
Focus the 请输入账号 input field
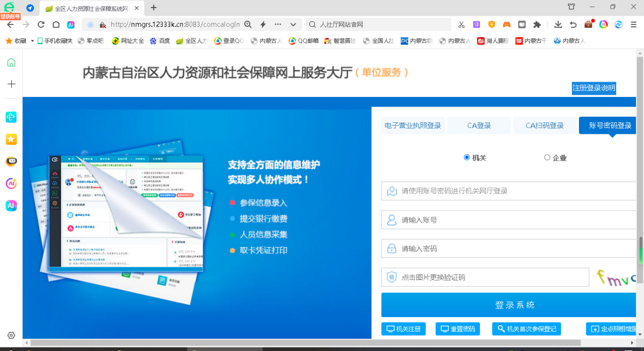tap(508, 220)
